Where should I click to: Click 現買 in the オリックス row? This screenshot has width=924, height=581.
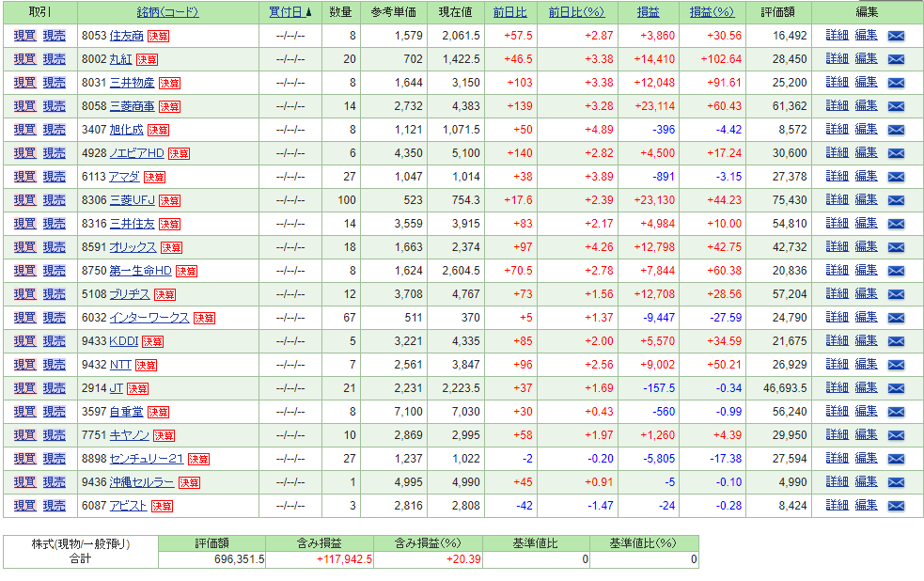pos(24,247)
